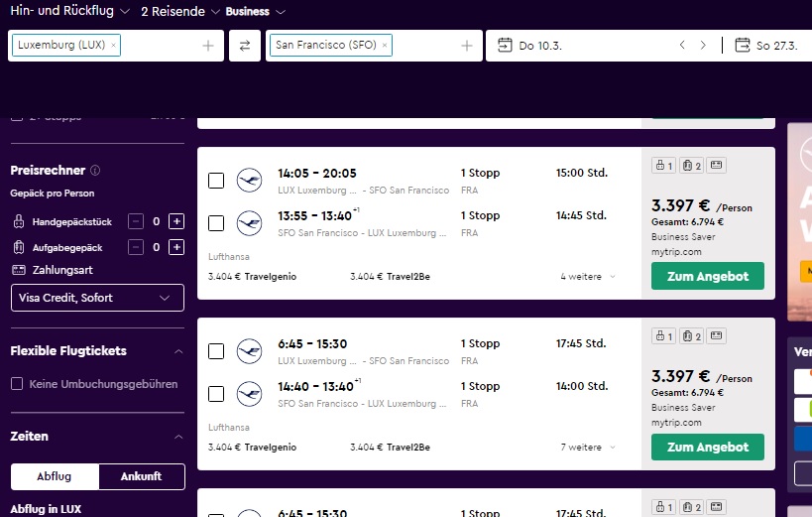Select the Abflug tab under Zeiten
812x517 pixels.
tap(55, 476)
